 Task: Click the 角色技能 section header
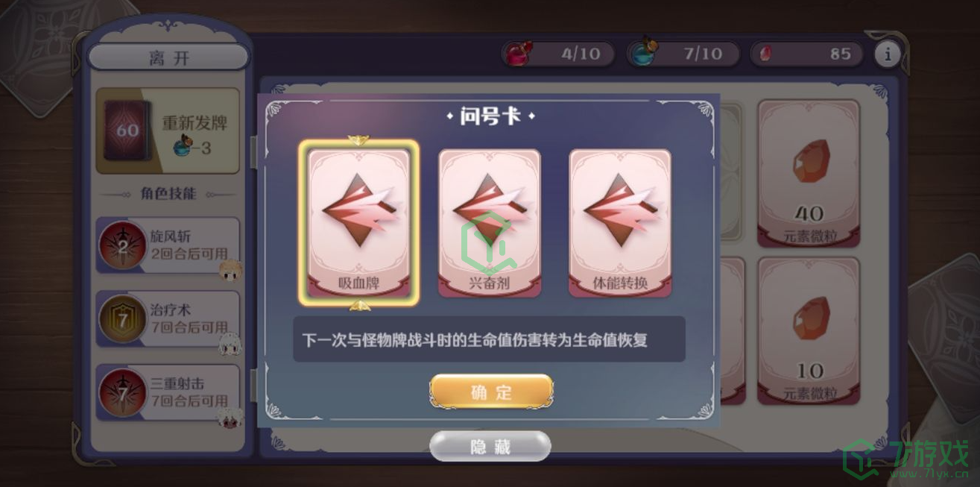(x=168, y=194)
